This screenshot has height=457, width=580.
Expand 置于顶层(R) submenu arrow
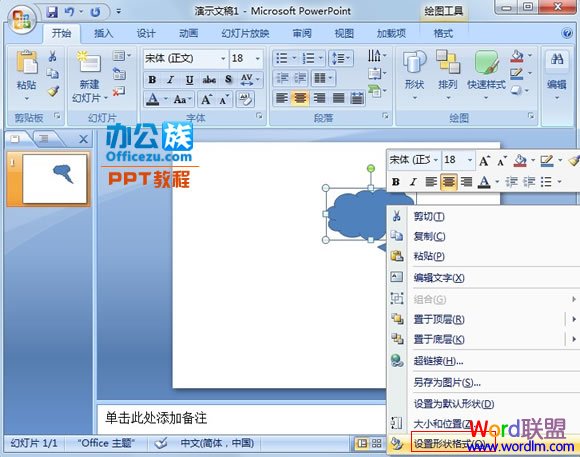coord(573,319)
